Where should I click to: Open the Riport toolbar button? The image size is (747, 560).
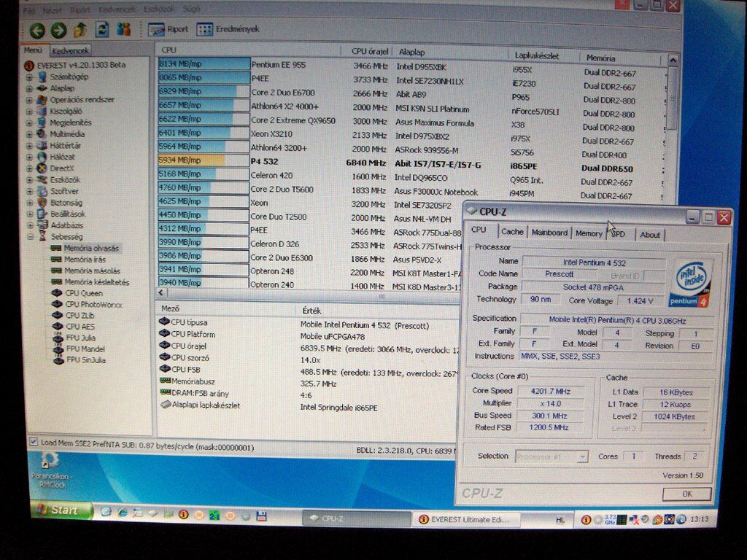tap(169, 29)
